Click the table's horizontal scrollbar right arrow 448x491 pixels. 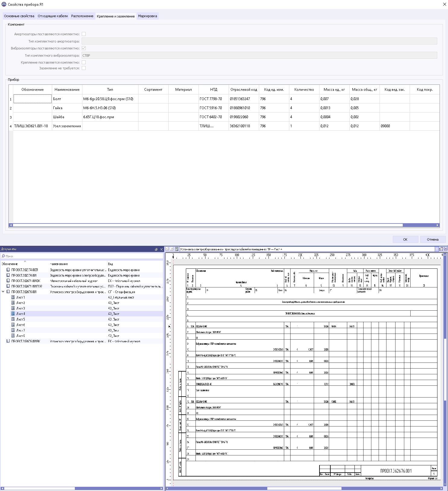pyautogui.click(x=437, y=225)
